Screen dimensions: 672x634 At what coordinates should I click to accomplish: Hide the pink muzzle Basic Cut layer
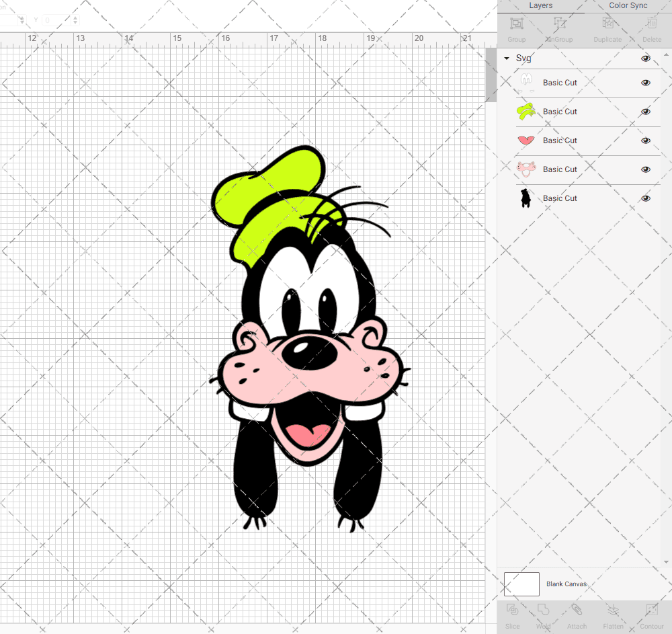click(x=645, y=169)
